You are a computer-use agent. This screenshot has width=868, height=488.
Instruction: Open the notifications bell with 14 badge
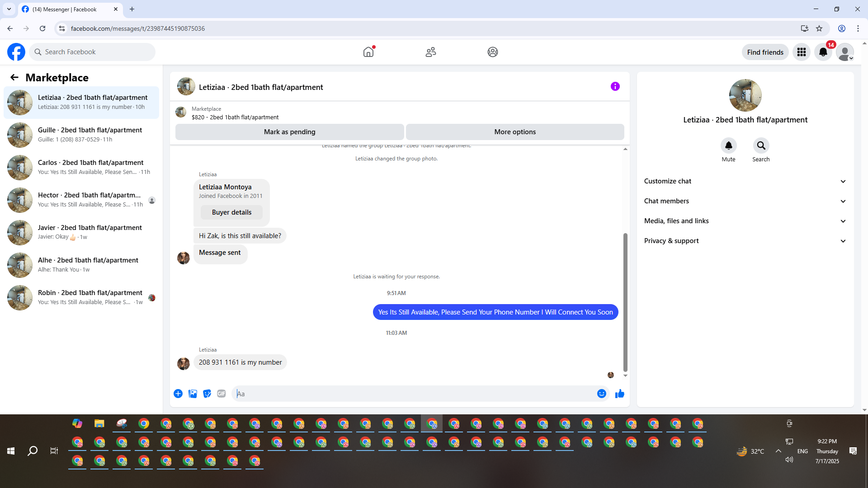(x=823, y=52)
